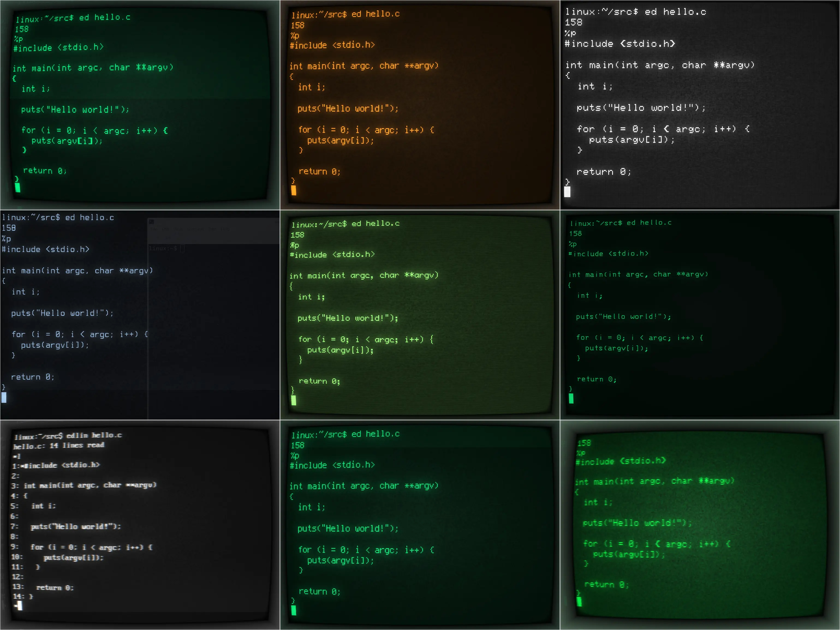Viewport: 840px width, 630px height.
Task: Click "ed hello.c" command in top-left terminal
Action: pos(105,17)
